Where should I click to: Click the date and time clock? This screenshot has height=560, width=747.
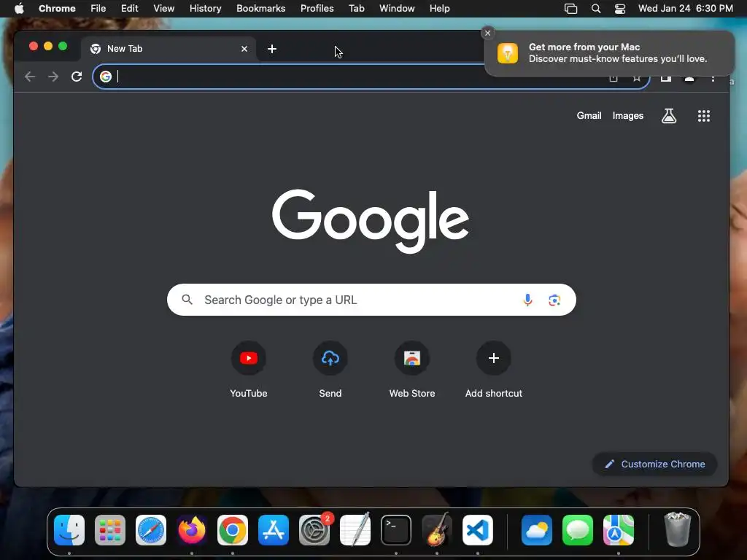pos(686,9)
